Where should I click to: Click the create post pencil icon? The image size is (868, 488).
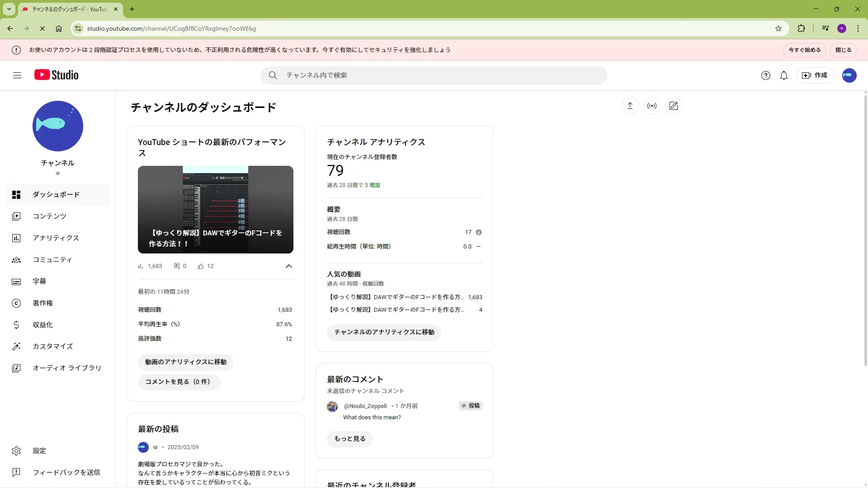[x=673, y=106]
